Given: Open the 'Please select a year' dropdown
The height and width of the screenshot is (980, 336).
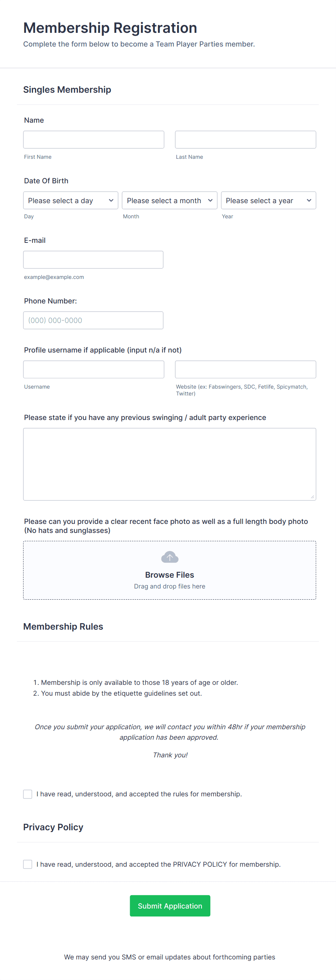Looking at the screenshot, I should click(268, 201).
